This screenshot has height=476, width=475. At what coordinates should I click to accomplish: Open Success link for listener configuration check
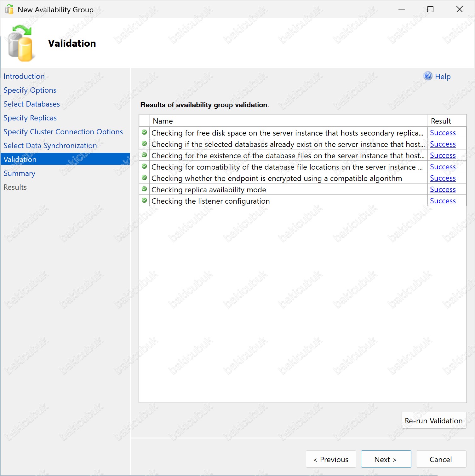pyautogui.click(x=443, y=201)
